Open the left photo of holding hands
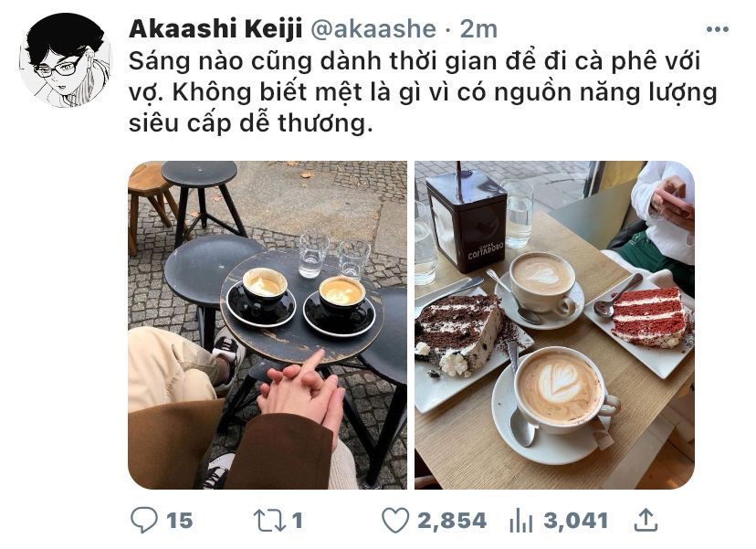The height and width of the screenshot is (549, 756). (268, 324)
